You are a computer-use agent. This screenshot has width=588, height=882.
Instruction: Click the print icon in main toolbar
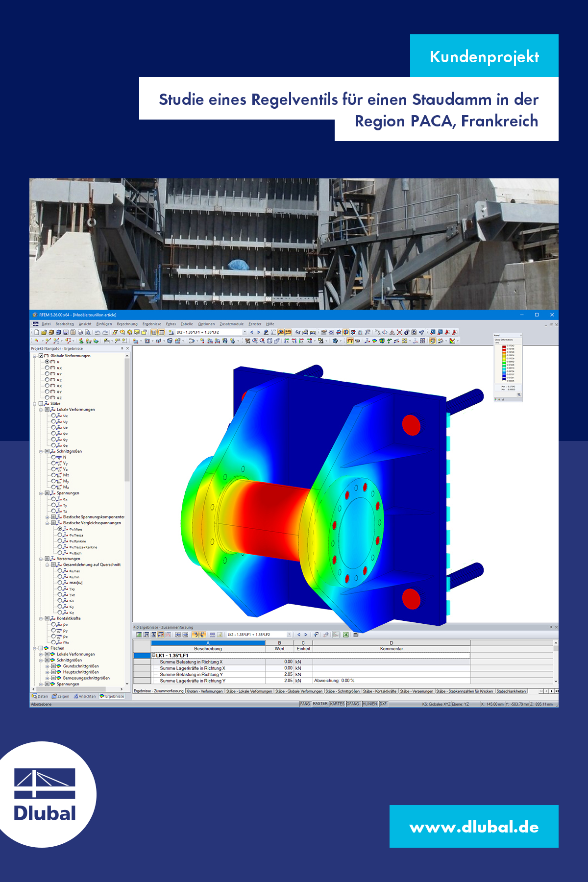pyautogui.click(x=80, y=332)
